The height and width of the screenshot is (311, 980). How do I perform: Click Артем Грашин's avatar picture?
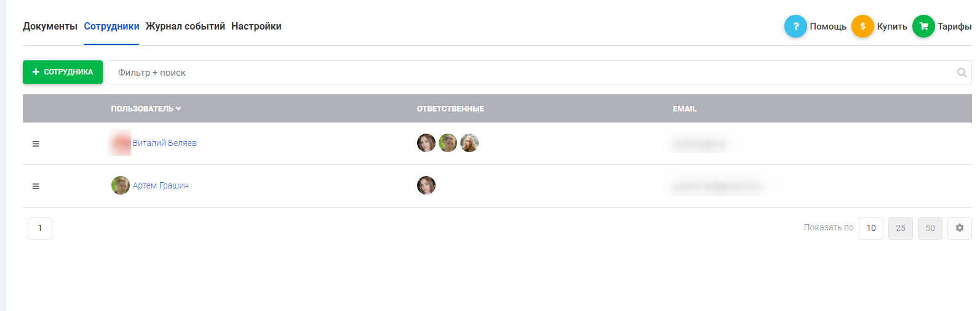(121, 185)
